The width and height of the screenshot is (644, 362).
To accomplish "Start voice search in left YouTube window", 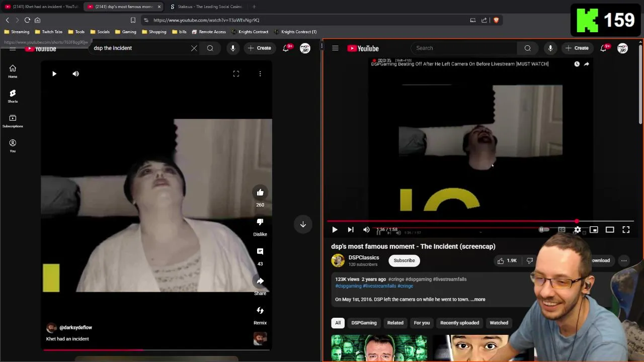I will (233, 48).
